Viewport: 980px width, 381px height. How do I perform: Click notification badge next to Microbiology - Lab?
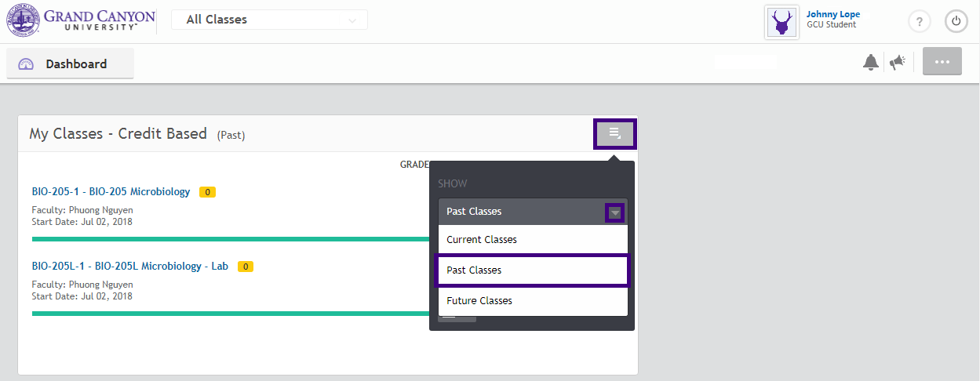point(246,267)
